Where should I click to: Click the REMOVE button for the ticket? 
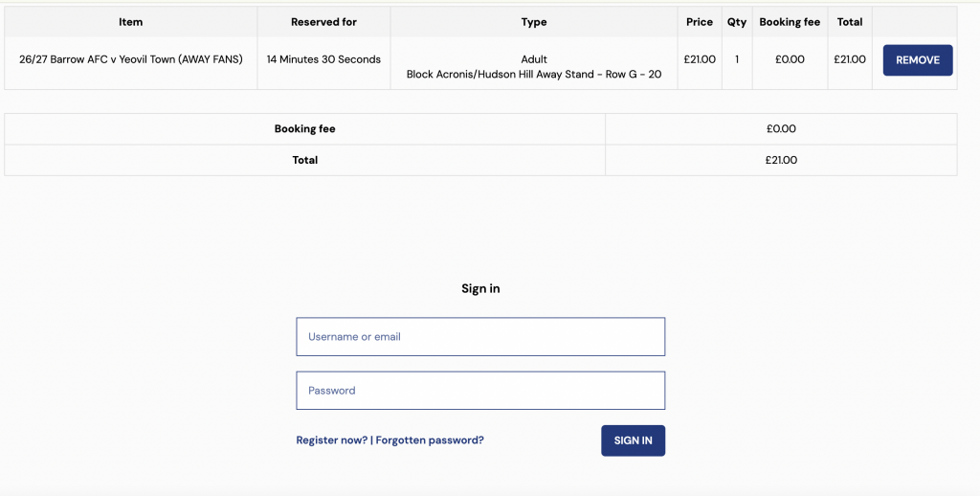[918, 60]
